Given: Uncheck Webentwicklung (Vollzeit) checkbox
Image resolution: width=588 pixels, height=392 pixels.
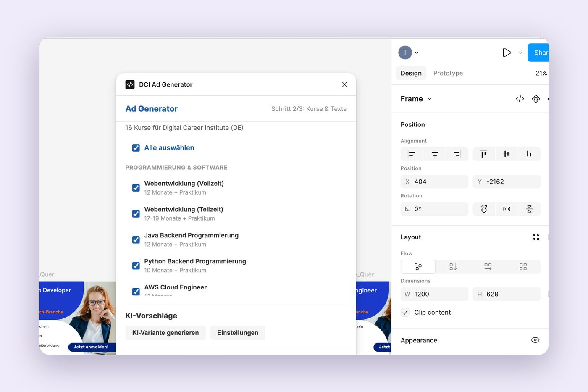Looking at the screenshot, I should 136,188.
